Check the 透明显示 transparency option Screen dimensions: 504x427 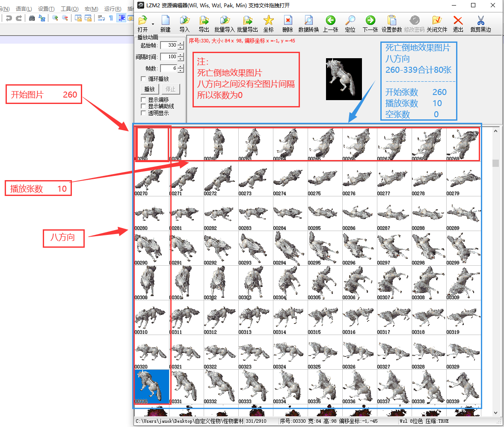(x=144, y=113)
